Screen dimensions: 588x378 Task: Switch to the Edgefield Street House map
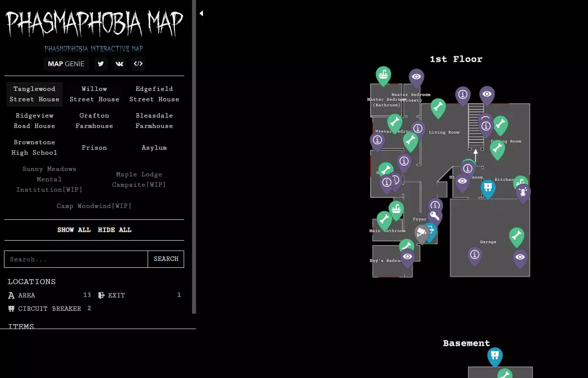click(154, 94)
